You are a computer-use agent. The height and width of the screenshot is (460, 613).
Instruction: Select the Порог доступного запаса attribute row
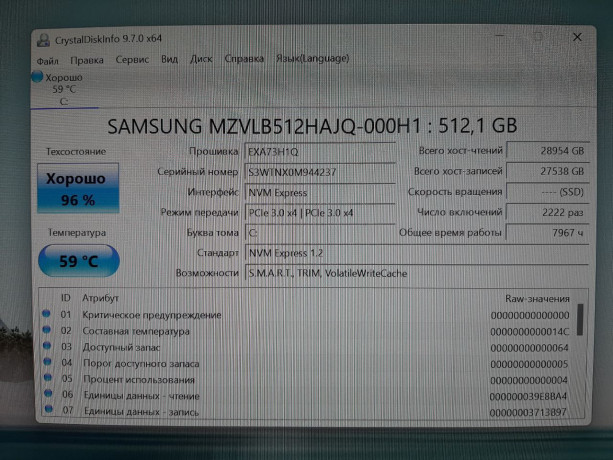[307, 364]
